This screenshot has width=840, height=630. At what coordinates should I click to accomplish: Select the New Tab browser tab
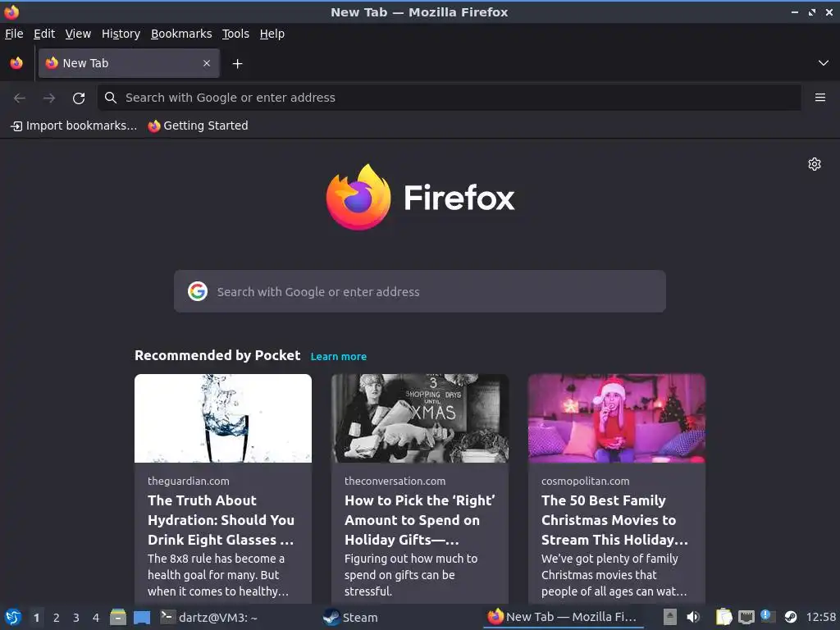click(129, 63)
